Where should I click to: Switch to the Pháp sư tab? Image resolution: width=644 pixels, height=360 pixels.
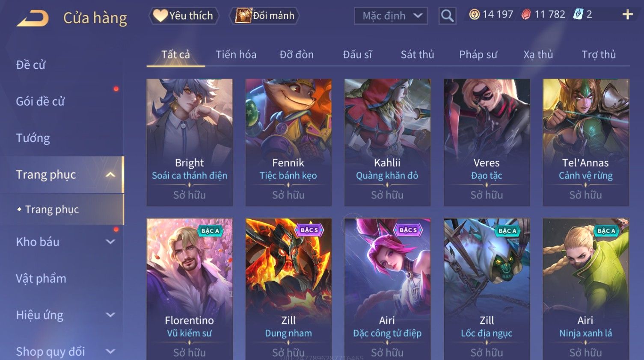click(478, 55)
